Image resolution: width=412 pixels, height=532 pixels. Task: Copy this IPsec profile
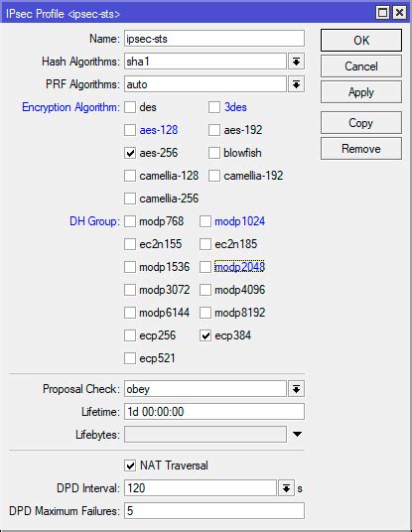point(361,123)
